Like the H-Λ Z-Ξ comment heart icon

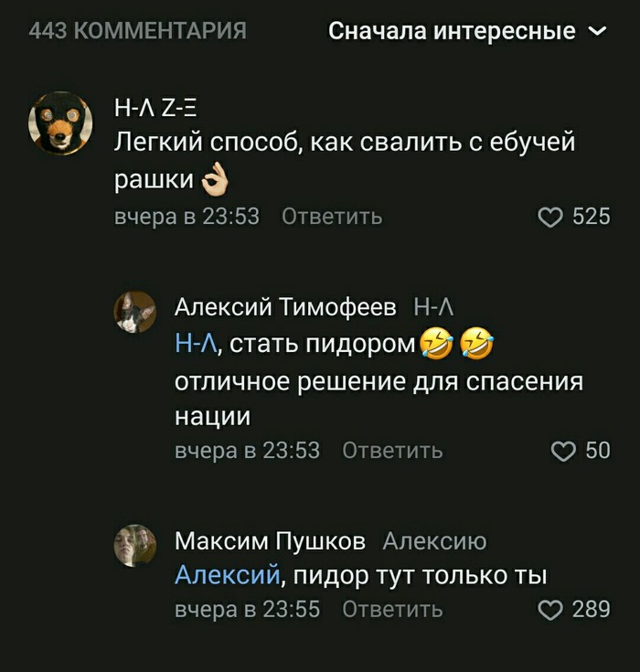coord(550,217)
